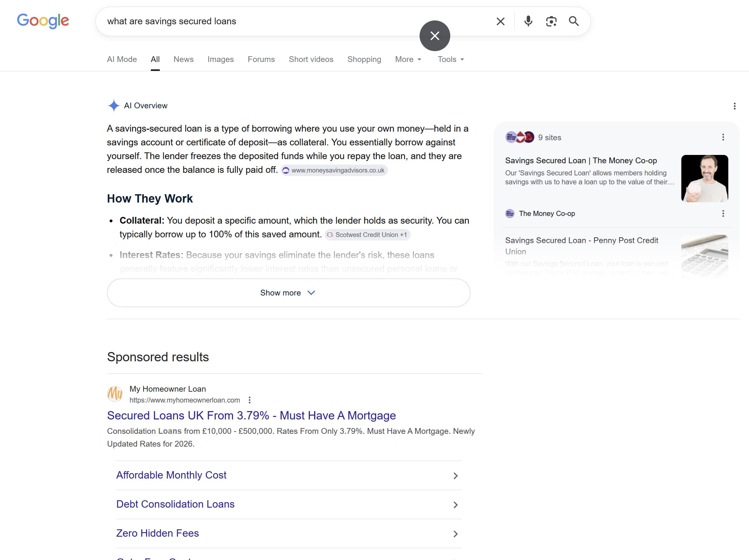Click the calculator thumbnail image
The width and height of the screenshot is (749, 560).
point(704,256)
